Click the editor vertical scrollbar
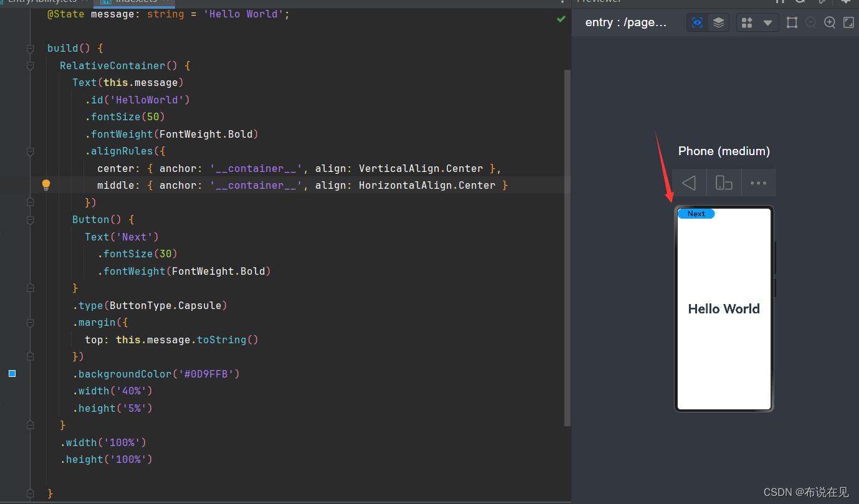 point(567,247)
